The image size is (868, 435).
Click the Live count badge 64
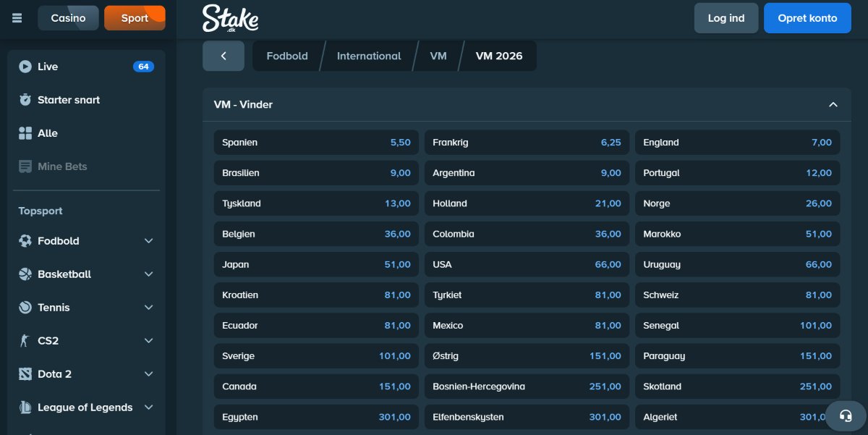coord(143,67)
